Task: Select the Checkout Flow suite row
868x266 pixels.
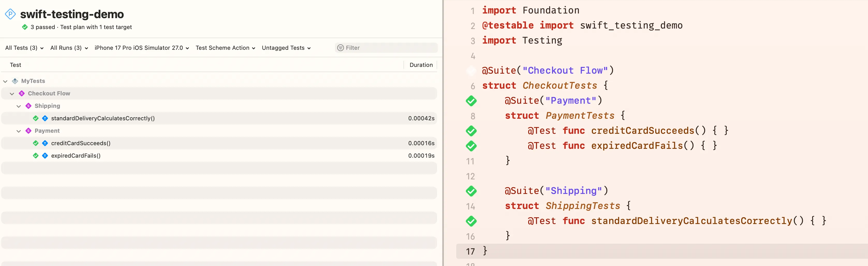Action: pos(219,94)
